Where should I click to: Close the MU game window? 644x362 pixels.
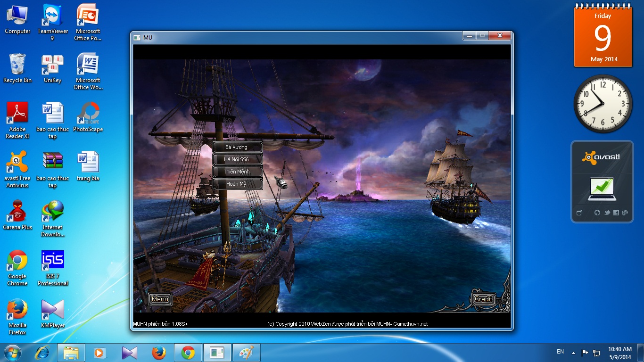pos(499,35)
